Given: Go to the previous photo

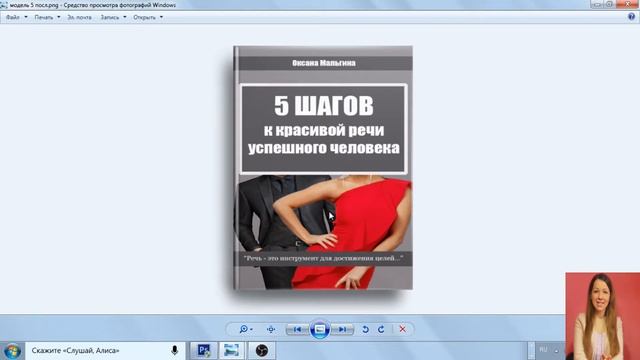Looking at the screenshot, I should [x=298, y=329].
